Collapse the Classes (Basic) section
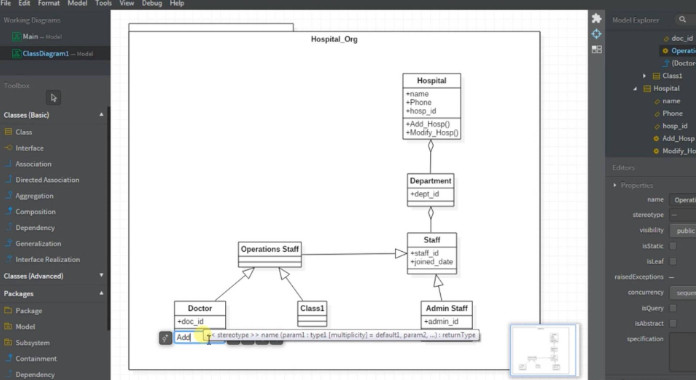This screenshot has height=380, width=696. click(101, 115)
